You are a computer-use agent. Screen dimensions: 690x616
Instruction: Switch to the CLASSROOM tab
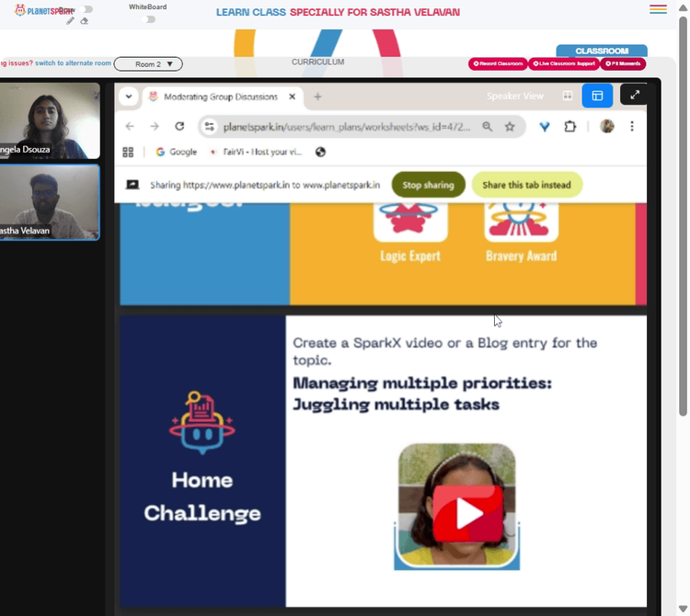coord(602,51)
